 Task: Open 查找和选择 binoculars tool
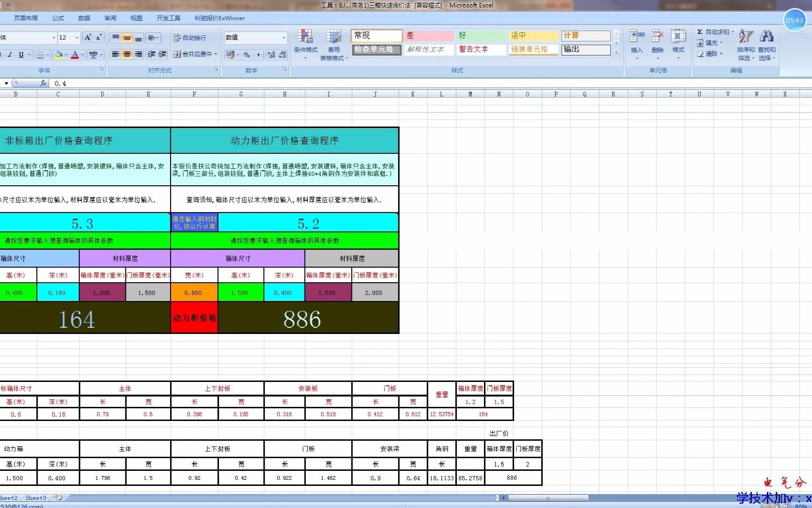[x=766, y=45]
